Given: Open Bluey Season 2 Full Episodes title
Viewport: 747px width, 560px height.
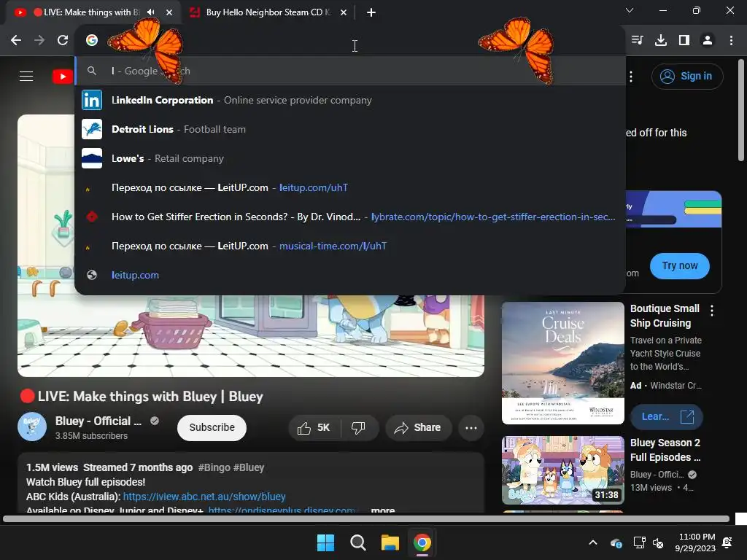Looking at the screenshot, I should [x=665, y=450].
